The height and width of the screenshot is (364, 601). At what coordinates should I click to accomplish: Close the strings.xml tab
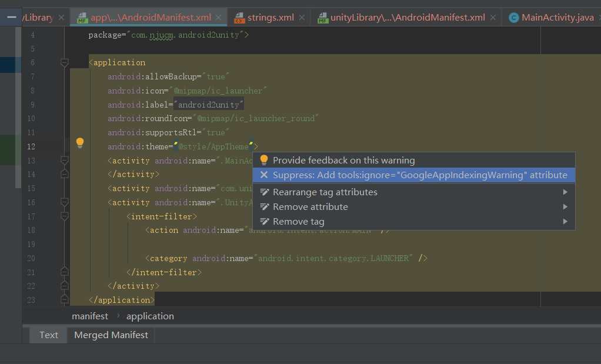tap(302, 18)
